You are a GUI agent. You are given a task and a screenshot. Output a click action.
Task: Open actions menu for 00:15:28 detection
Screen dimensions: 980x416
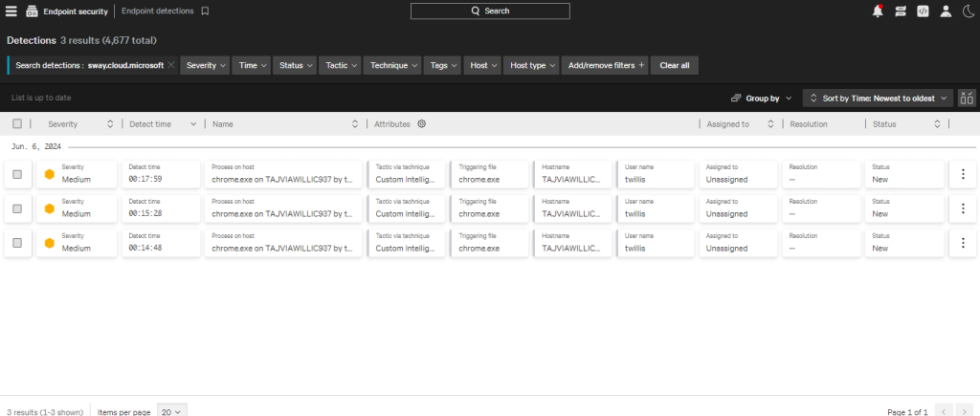tap(963, 208)
